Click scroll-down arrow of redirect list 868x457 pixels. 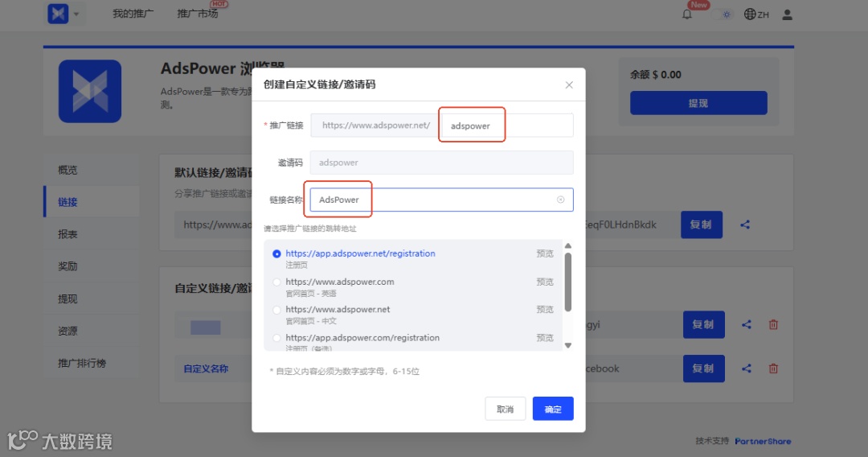[568, 345]
